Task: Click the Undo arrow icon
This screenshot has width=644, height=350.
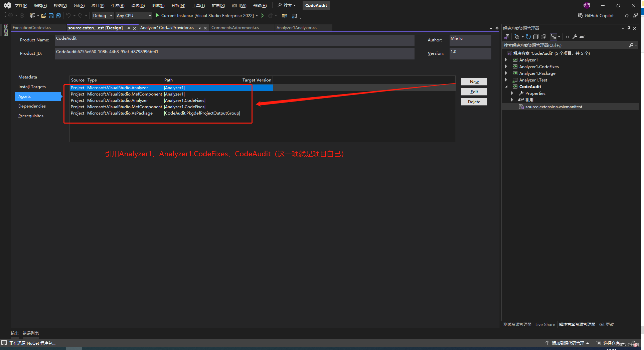Action: [68, 15]
